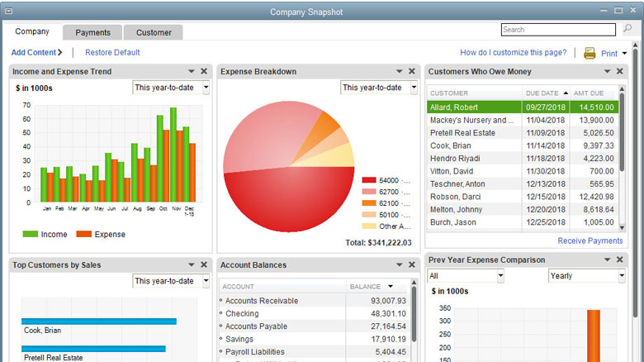Select the Allard, Robert customer row
Image resolution: width=644 pixels, height=362 pixels.
click(x=523, y=107)
